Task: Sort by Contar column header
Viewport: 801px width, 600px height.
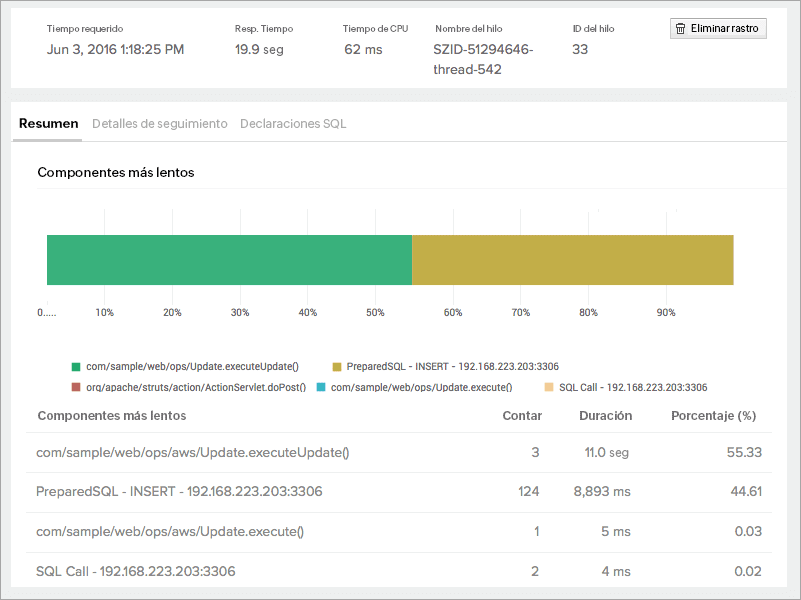Action: pyautogui.click(x=521, y=416)
